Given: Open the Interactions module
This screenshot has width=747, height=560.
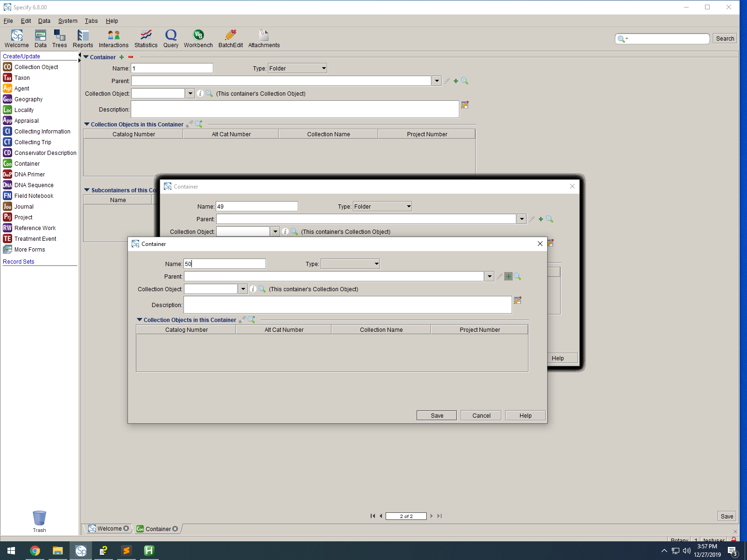Looking at the screenshot, I should [113, 37].
